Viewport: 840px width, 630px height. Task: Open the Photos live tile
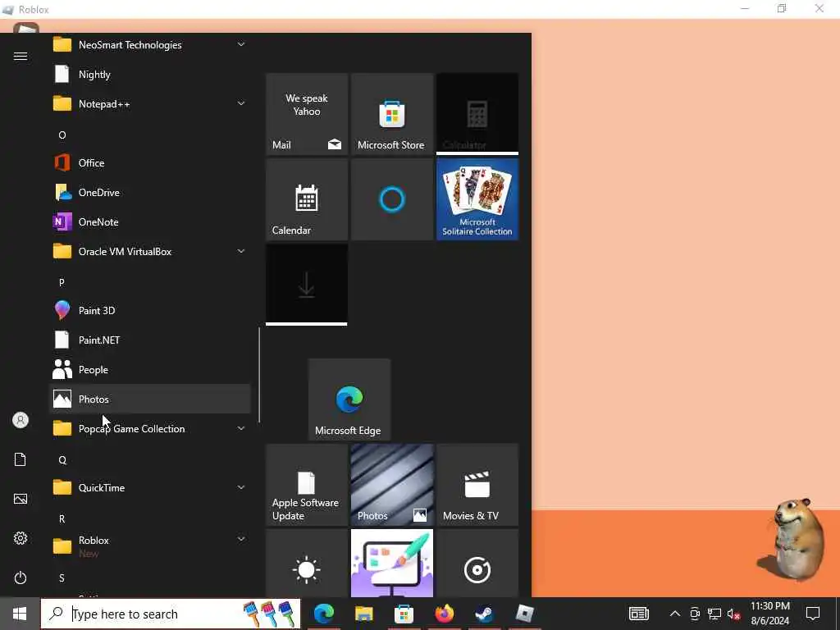391,485
